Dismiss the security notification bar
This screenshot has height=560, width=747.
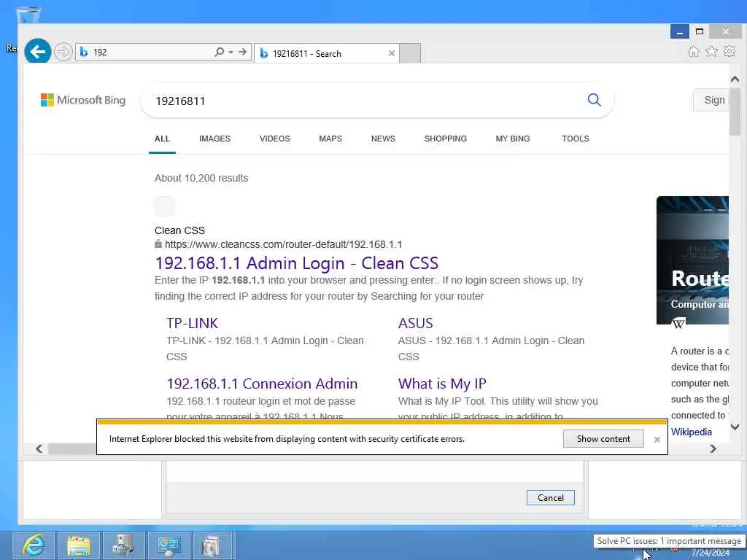point(657,440)
